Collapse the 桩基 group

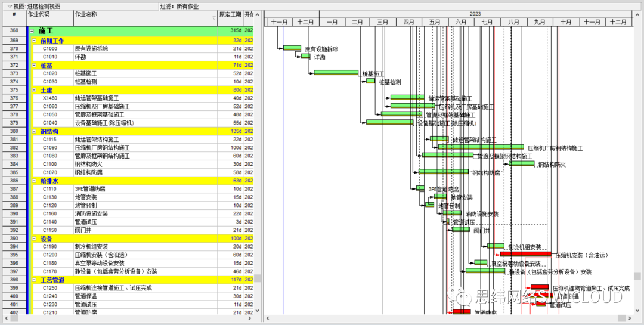[x=33, y=66]
